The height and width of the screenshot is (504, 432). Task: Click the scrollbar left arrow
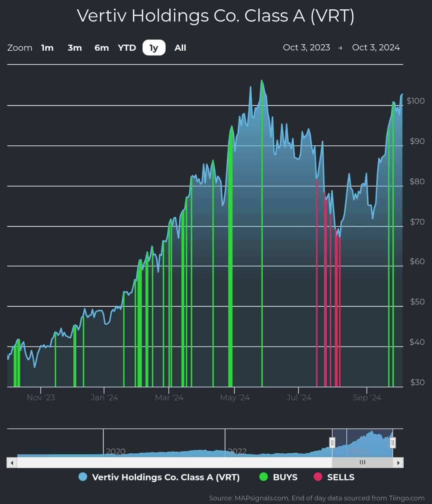[12, 463]
